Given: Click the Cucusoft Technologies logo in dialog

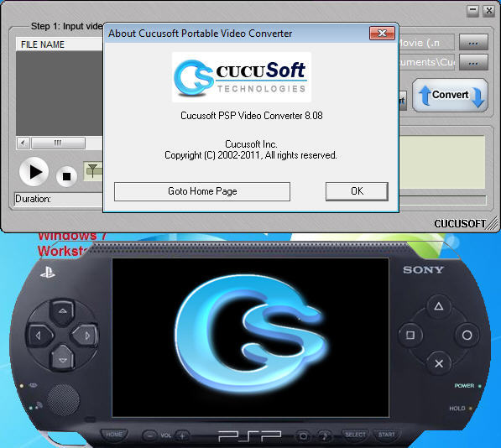Looking at the screenshot, I should click(242, 77).
